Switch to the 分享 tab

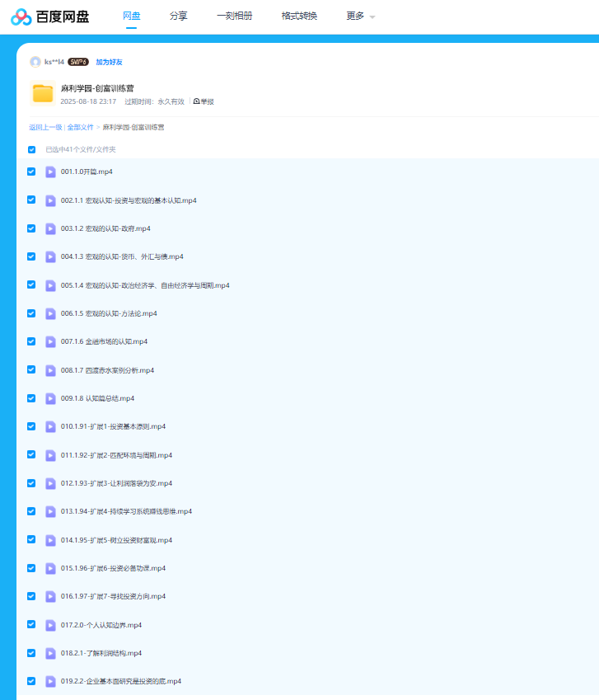point(178,16)
